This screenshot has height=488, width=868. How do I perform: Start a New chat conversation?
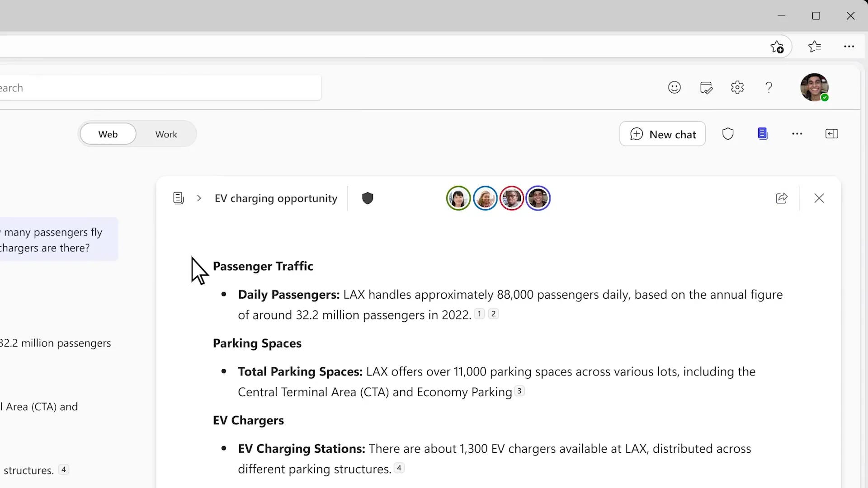point(662,134)
